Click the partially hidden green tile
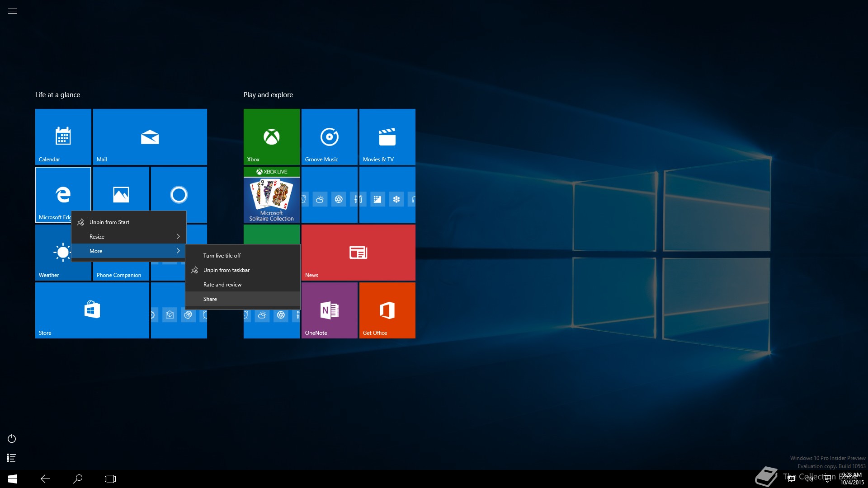This screenshot has height=488, width=868. 272,234
